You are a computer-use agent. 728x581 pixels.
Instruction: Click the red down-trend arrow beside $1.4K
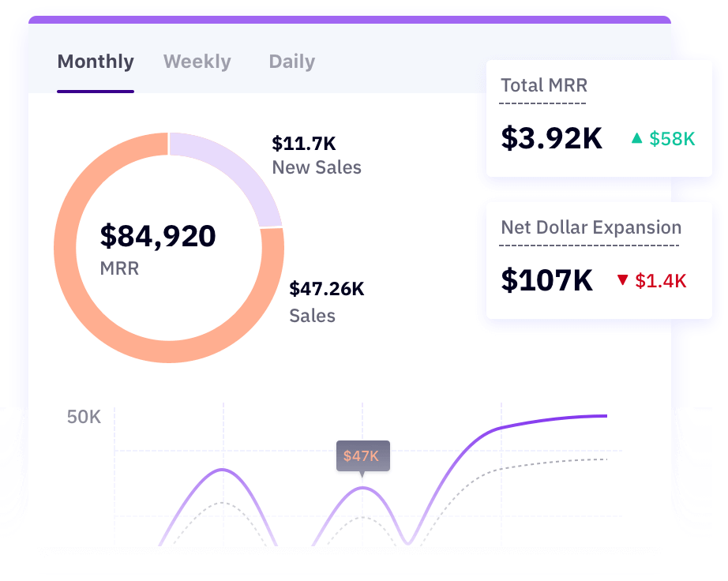(621, 280)
